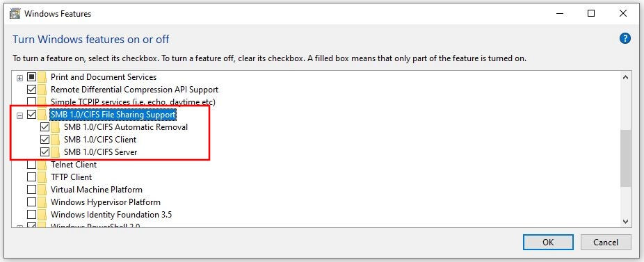
Task: Expand the Print and Document Services node
Action: click(x=19, y=78)
